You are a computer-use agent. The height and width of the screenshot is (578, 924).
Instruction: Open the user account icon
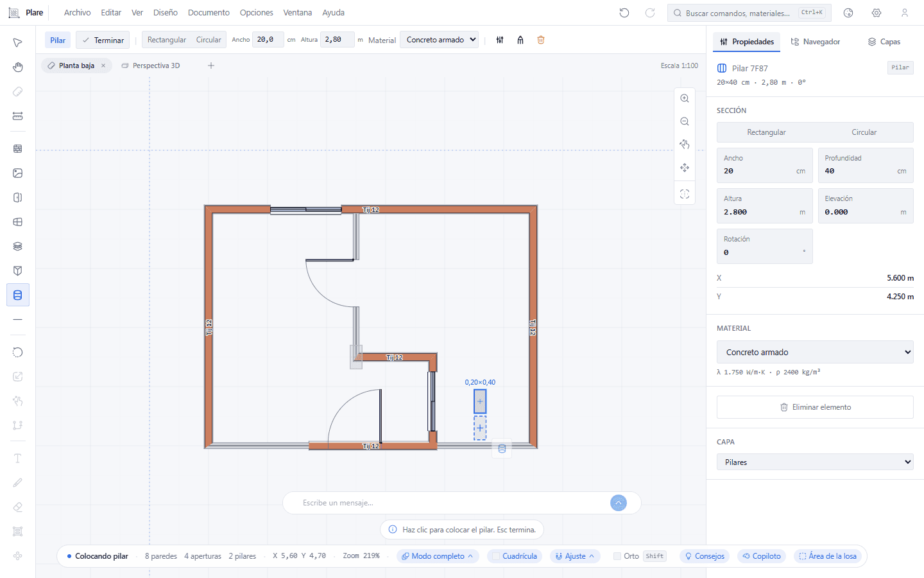point(905,13)
